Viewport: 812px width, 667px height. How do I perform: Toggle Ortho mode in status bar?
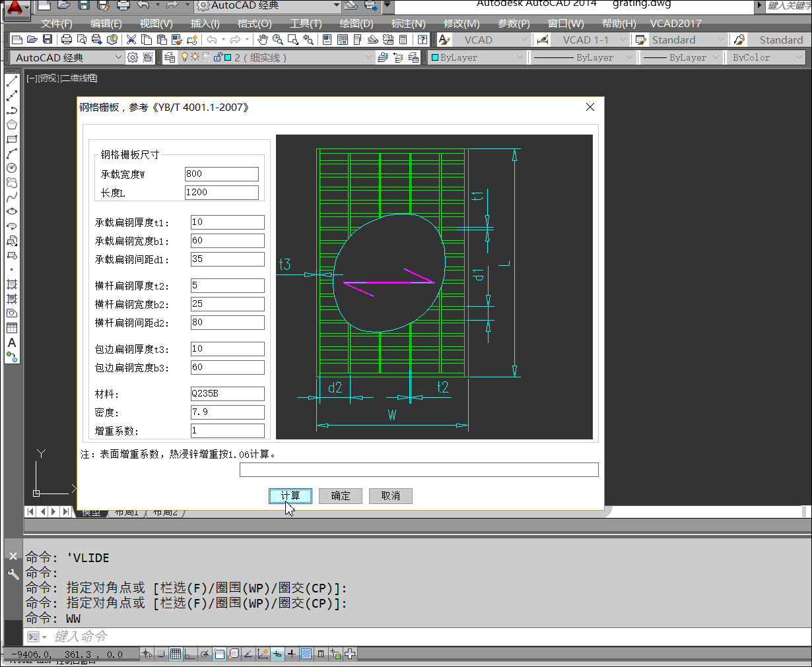tap(190, 654)
